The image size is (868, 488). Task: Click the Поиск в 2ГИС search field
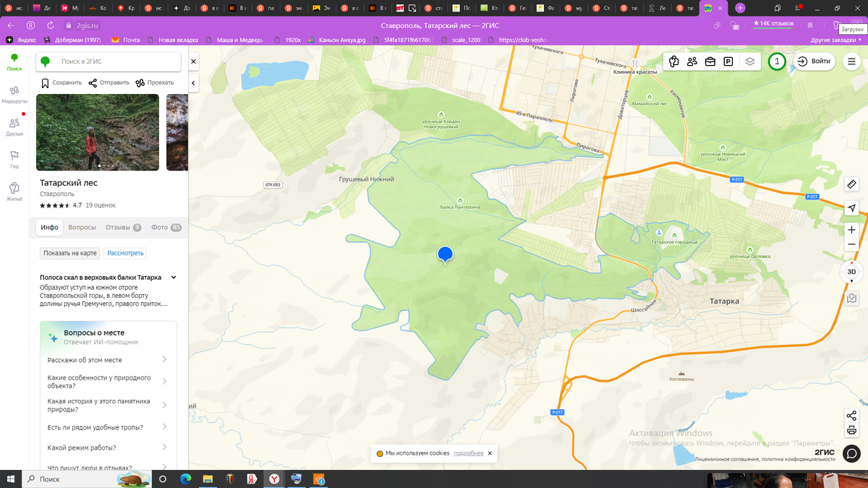tap(109, 61)
